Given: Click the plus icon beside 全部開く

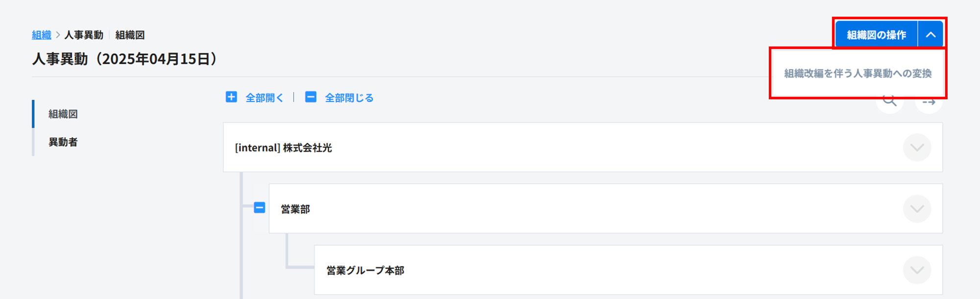Looking at the screenshot, I should [231, 97].
